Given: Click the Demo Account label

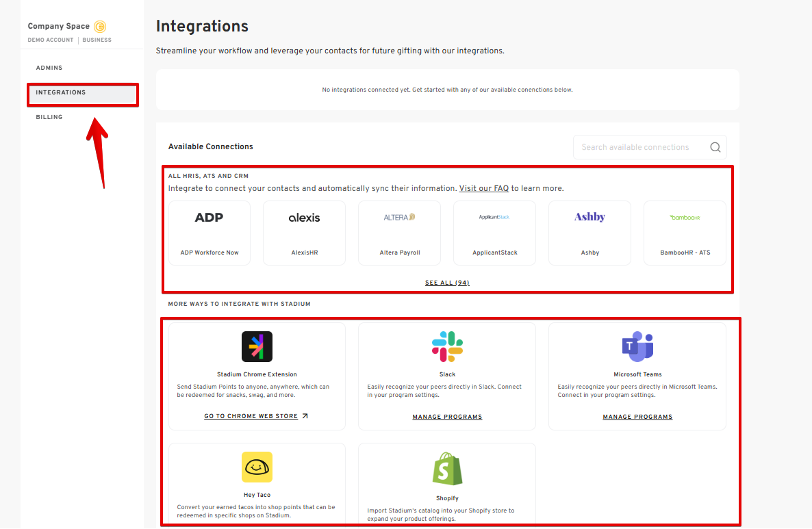Looking at the screenshot, I should coord(51,40).
